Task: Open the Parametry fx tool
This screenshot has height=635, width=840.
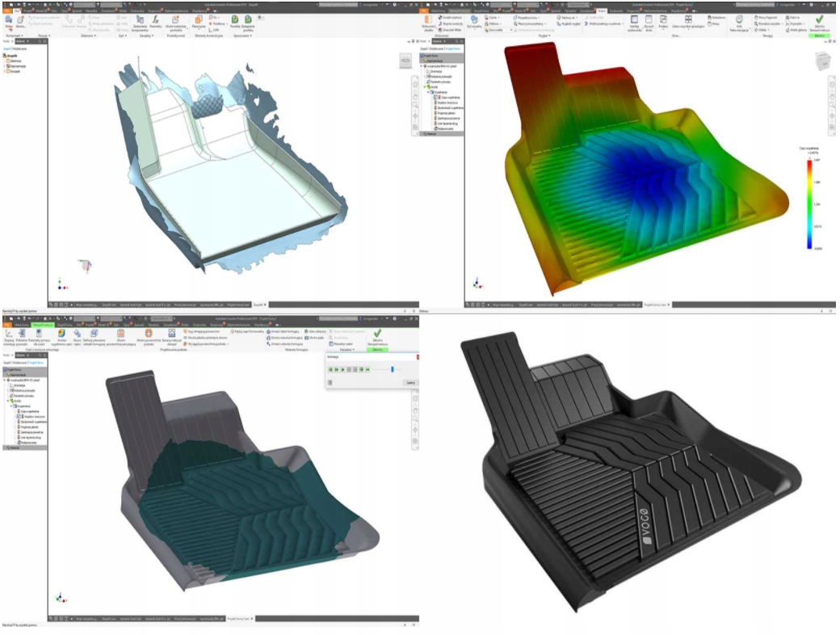Action: (155, 19)
